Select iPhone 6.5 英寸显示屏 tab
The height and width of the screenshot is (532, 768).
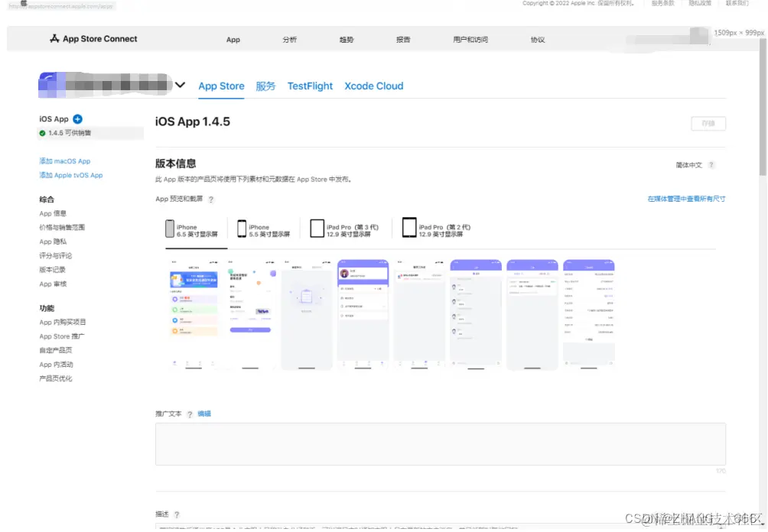coord(191,229)
